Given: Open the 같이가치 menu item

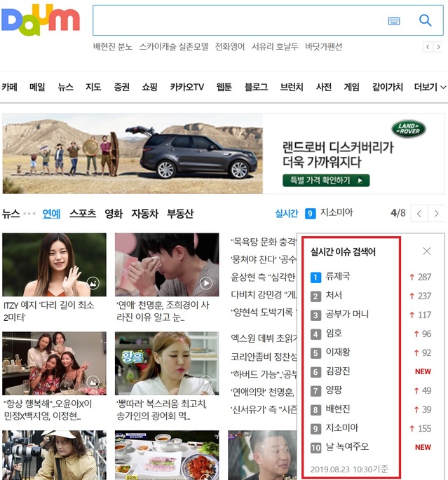Looking at the screenshot, I should tap(388, 87).
